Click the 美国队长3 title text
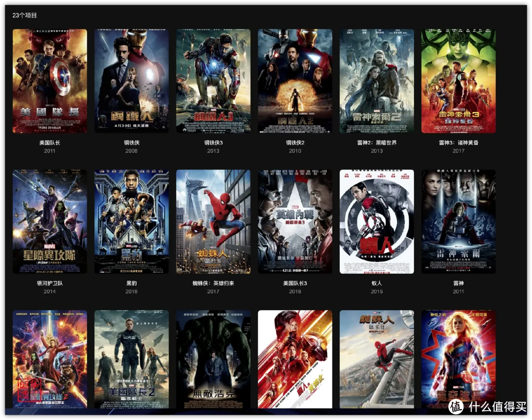Viewport: 532px width, 420px height. (x=295, y=283)
